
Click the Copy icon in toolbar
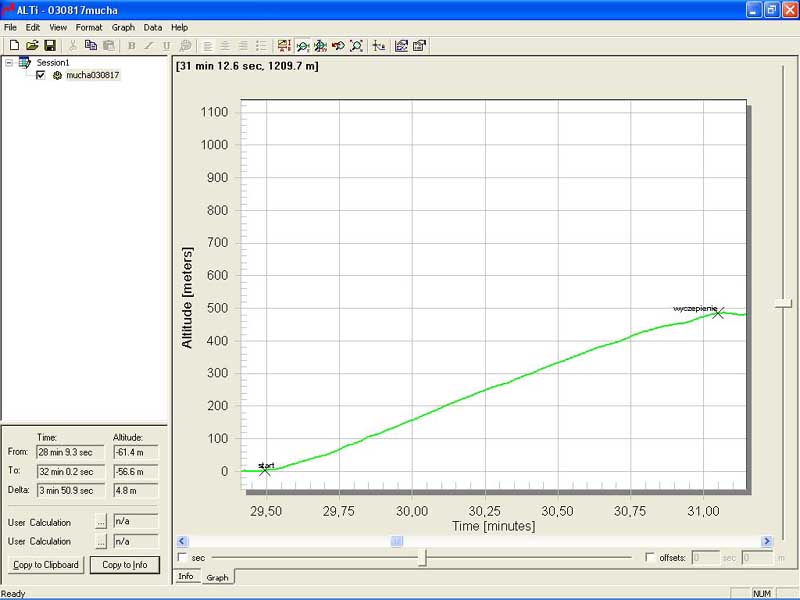pyautogui.click(x=91, y=46)
